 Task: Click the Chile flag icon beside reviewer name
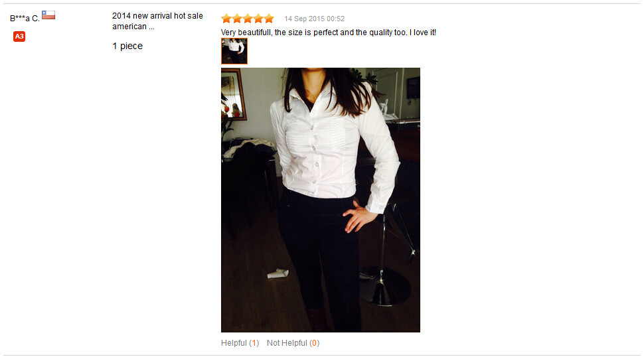click(48, 15)
